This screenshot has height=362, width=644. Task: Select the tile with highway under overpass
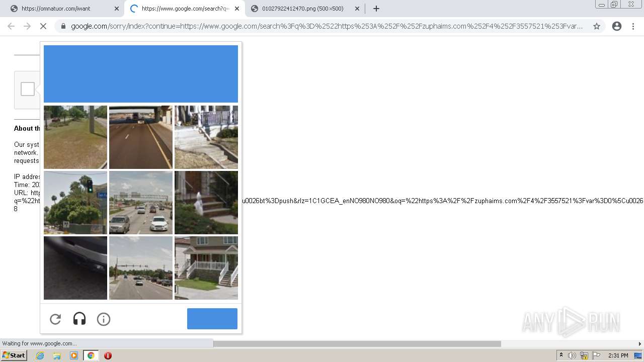point(141,137)
